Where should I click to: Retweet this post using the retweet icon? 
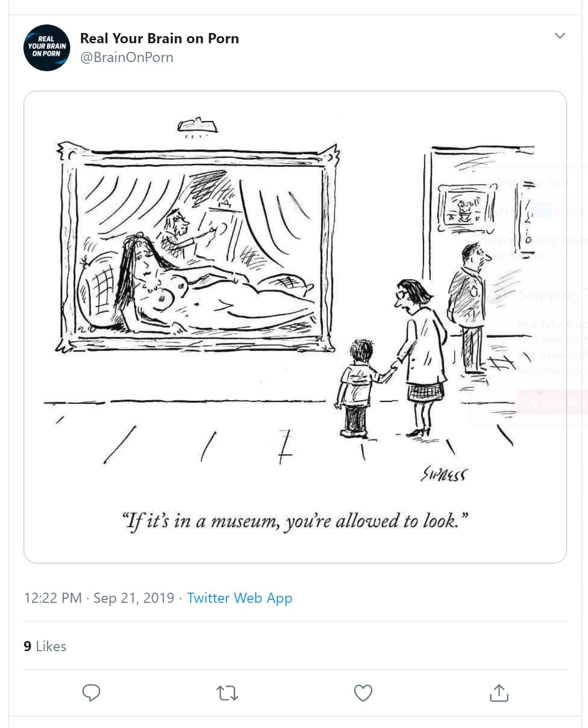227,693
